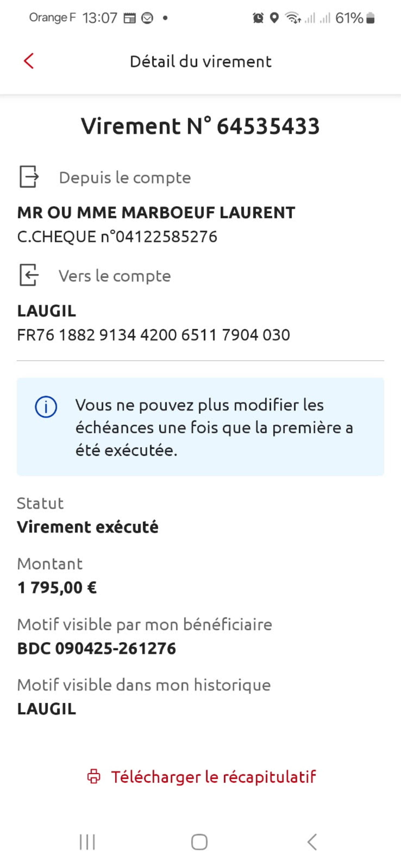Tap the BDC 090425-261276 reference text
Viewport: 401px width, 868px height.
pos(96,648)
